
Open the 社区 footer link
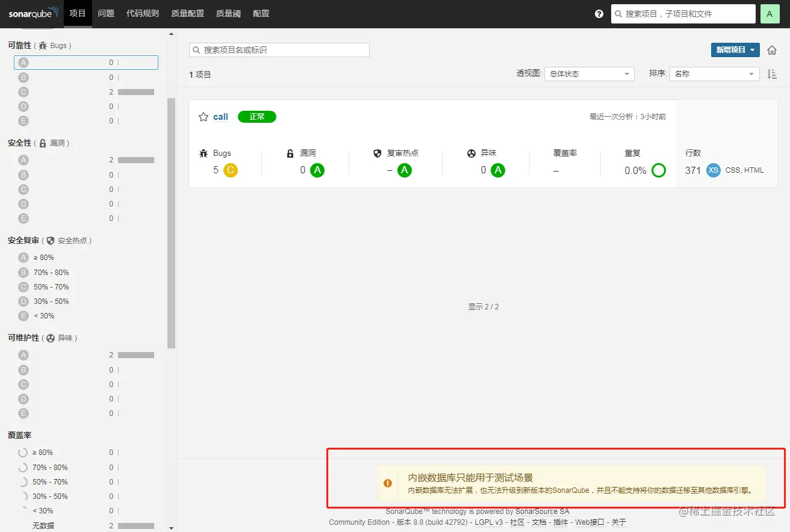[x=517, y=522]
